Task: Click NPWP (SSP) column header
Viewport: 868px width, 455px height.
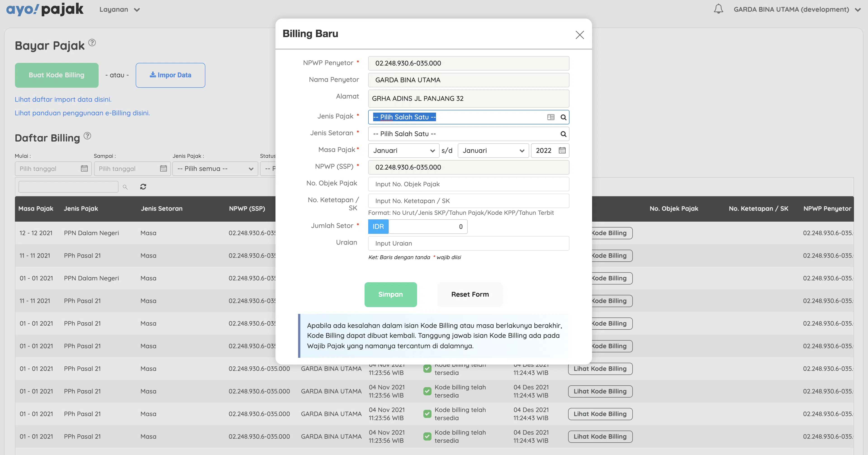Action: [x=247, y=209]
